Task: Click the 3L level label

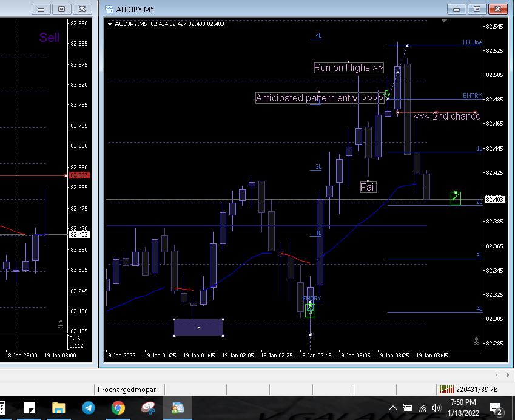Action: point(479,256)
